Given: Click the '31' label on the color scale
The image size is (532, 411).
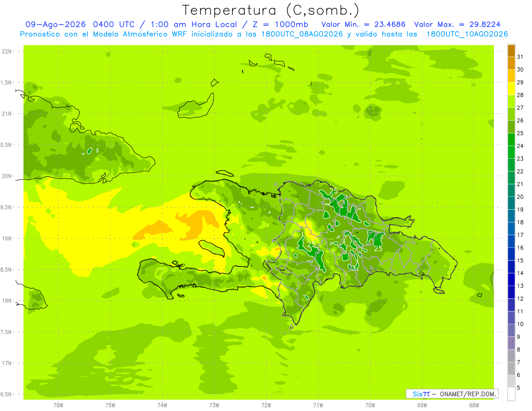Looking at the screenshot, I should point(520,57).
